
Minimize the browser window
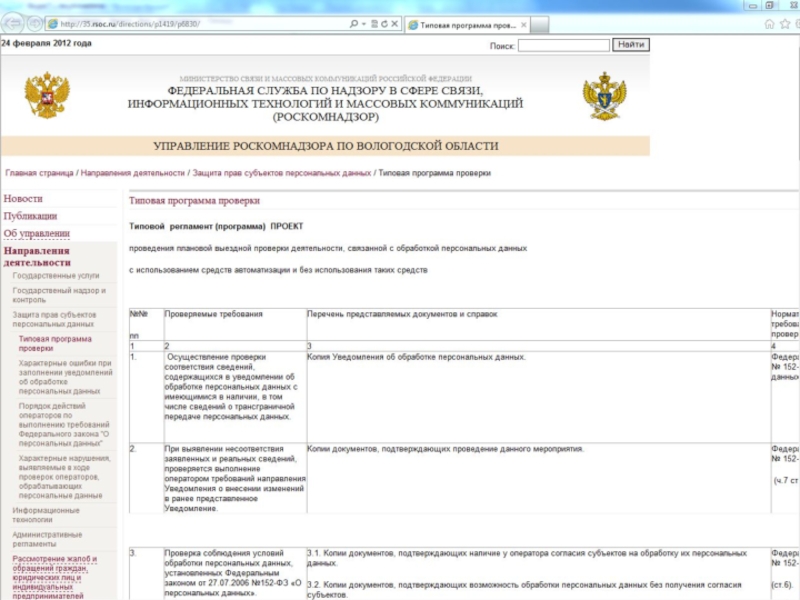tap(753, 6)
